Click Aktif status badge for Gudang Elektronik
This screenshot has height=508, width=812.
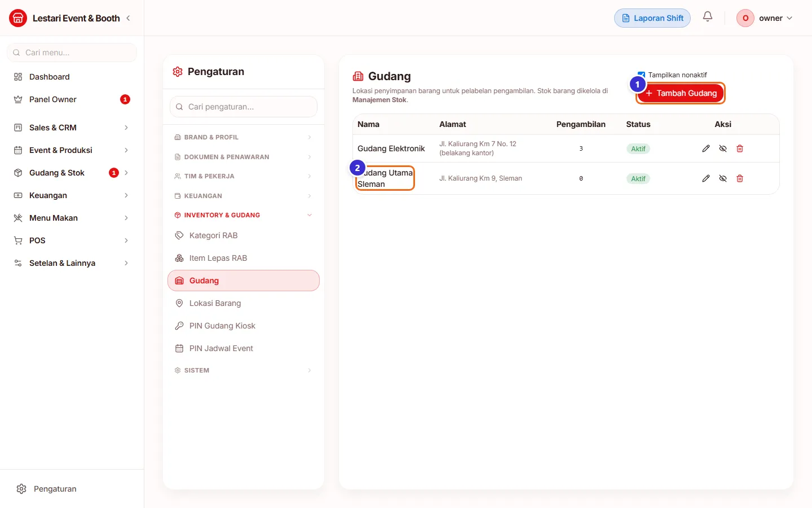(x=638, y=149)
